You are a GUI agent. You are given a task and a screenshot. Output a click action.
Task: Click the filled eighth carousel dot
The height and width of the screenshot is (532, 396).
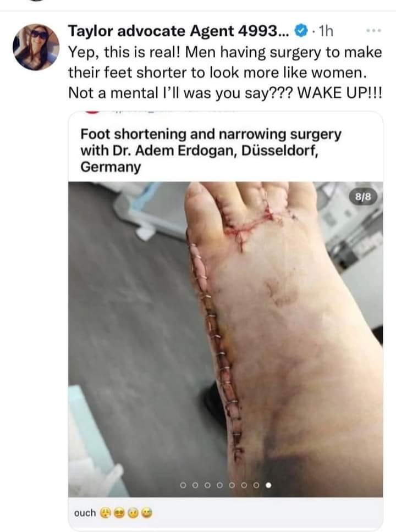click(268, 485)
